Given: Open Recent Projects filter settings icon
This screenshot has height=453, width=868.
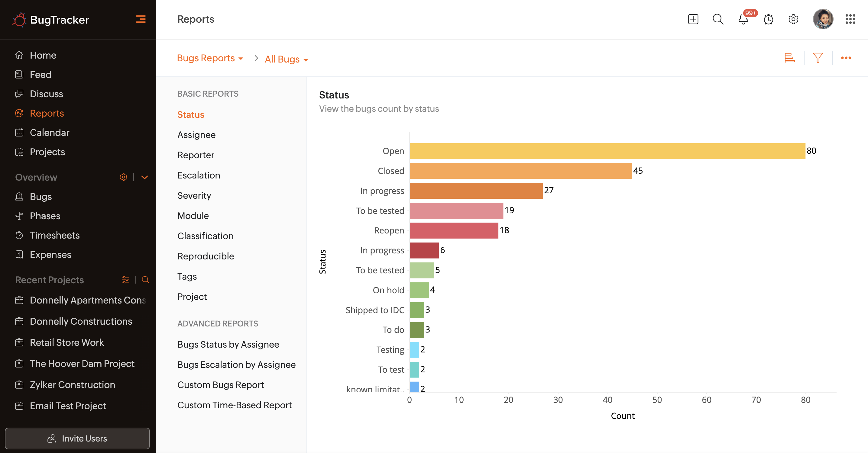Looking at the screenshot, I should (x=125, y=280).
